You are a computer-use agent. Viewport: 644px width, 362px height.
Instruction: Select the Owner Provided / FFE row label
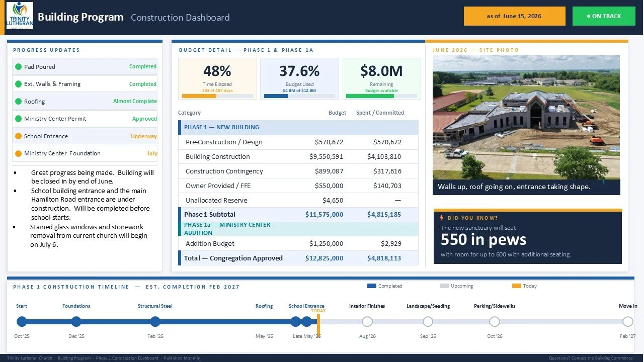click(218, 186)
